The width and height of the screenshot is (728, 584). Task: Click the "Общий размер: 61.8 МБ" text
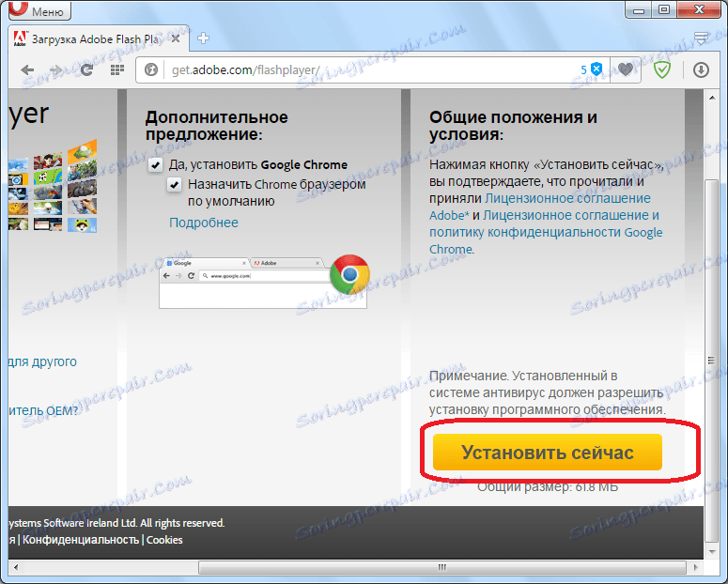pyautogui.click(x=548, y=487)
